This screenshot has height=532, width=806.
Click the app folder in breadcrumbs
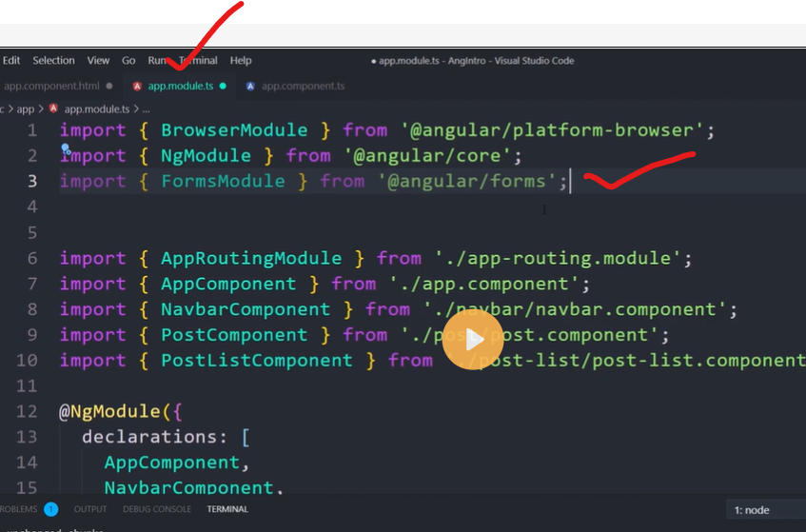[x=25, y=108]
